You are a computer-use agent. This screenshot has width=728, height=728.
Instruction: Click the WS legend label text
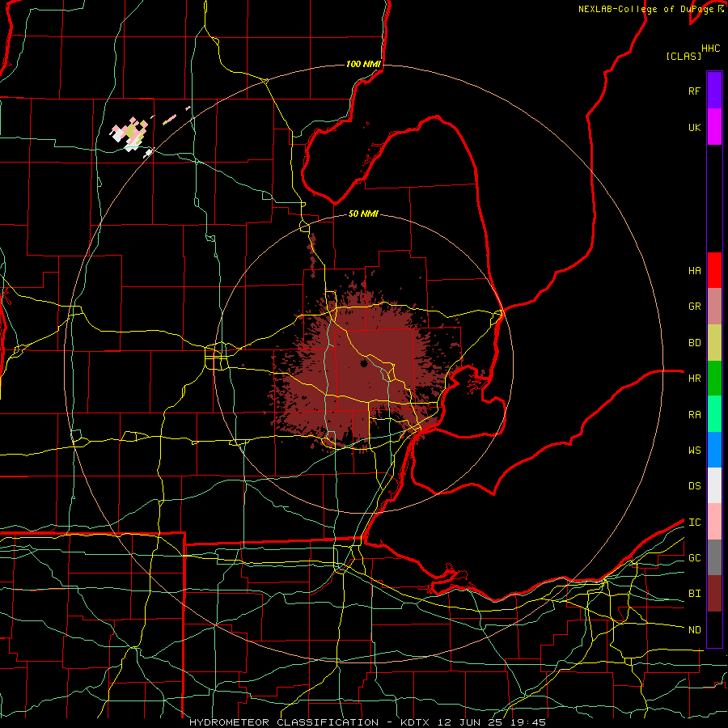694,451
